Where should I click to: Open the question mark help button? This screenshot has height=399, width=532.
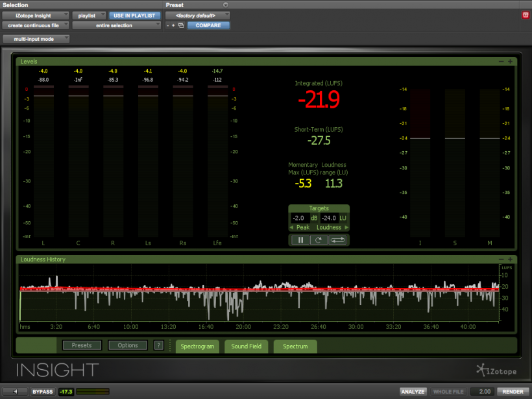pos(158,345)
